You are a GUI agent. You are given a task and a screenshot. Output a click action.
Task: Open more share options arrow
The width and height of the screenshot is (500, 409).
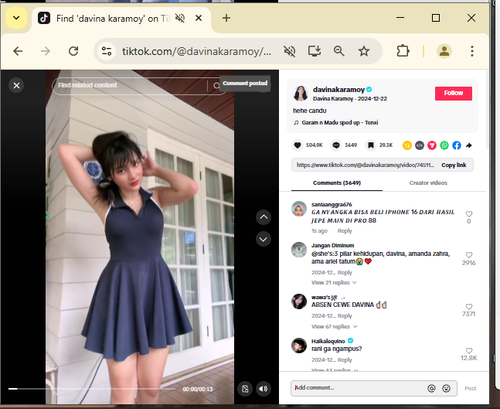click(x=469, y=145)
